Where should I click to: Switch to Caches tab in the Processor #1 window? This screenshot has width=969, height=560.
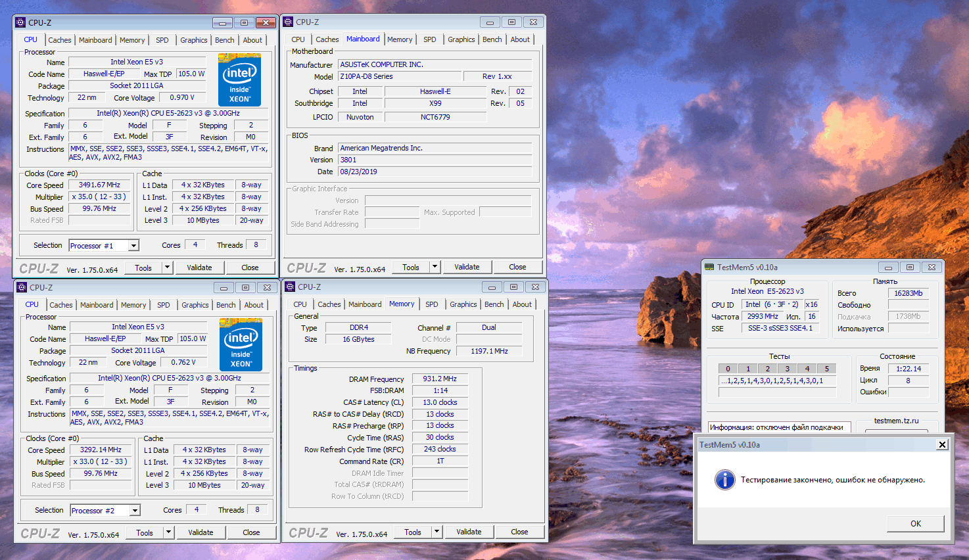coord(60,40)
